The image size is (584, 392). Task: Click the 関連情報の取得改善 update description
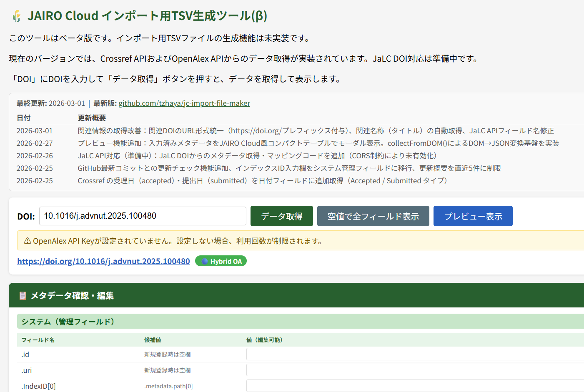tap(316, 131)
